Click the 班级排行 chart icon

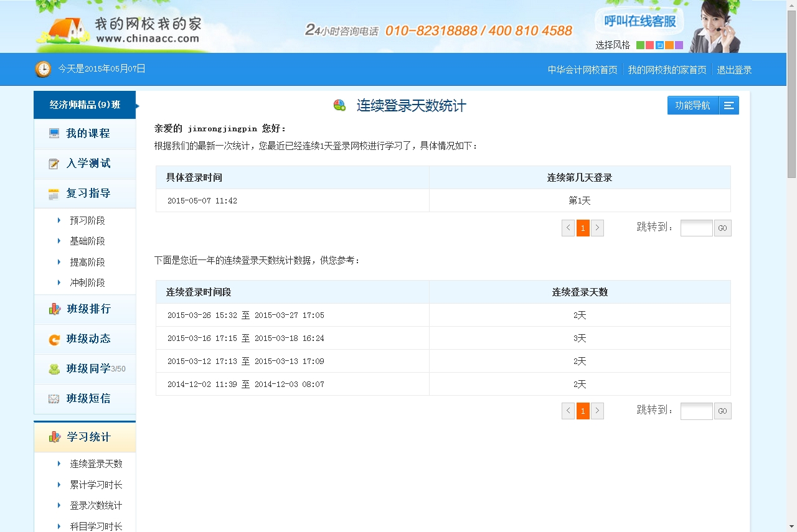point(54,309)
